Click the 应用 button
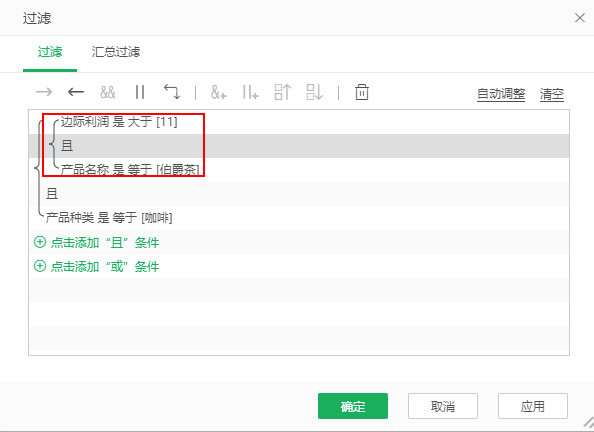Screen dimensions: 594x432 pos(533,406)
